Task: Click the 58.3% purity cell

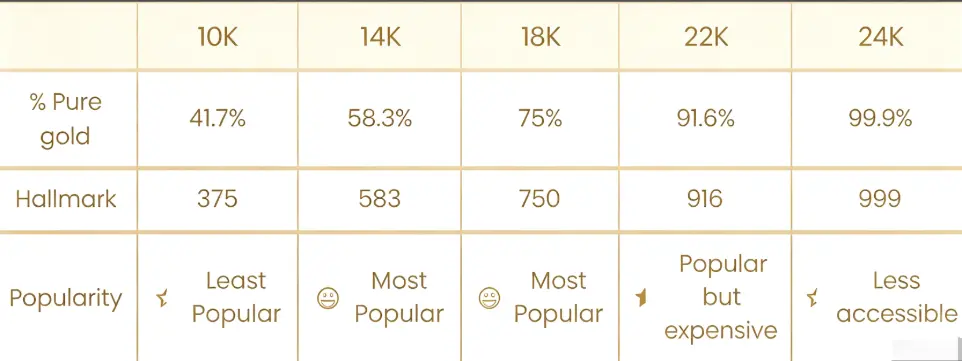Action: click(380, 118)
